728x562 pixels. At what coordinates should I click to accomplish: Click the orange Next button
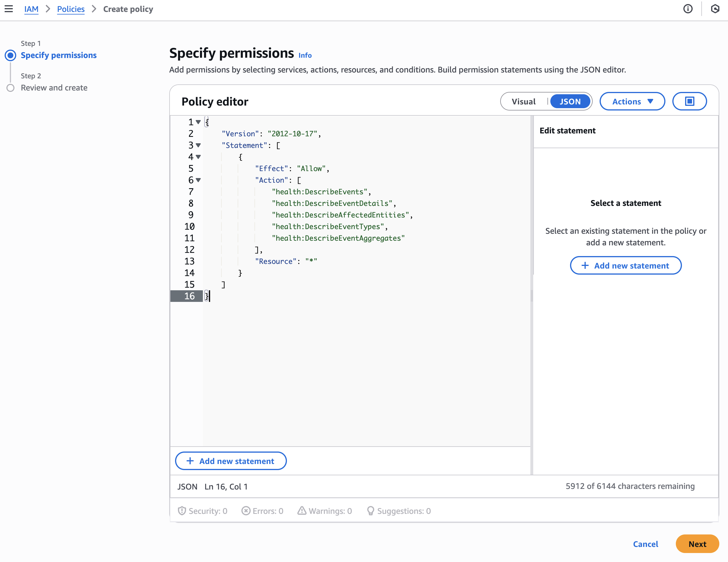click(697, 544)
